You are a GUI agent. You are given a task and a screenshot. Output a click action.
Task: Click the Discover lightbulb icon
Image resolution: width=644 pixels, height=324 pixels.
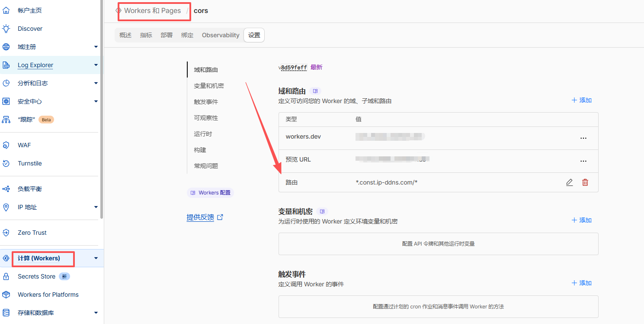pos(6,29)
